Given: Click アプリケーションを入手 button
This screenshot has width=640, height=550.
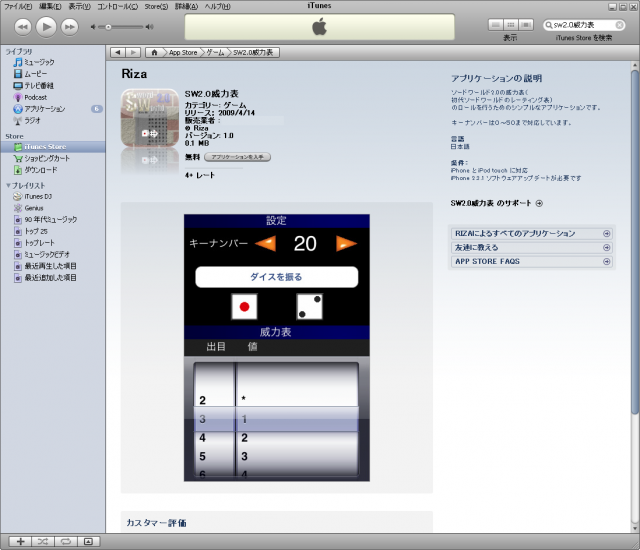Looking at the screenshot, I should pyautogui.click(x=238, y=157).
